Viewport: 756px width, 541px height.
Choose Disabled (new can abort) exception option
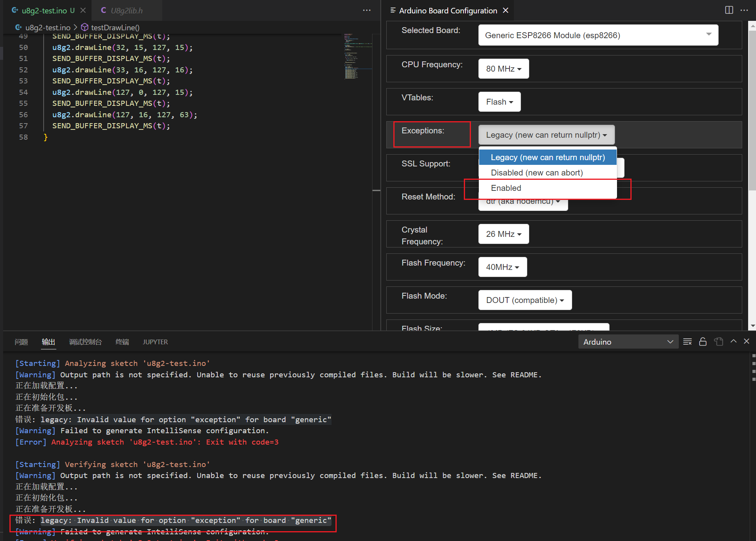pos(537,172)
